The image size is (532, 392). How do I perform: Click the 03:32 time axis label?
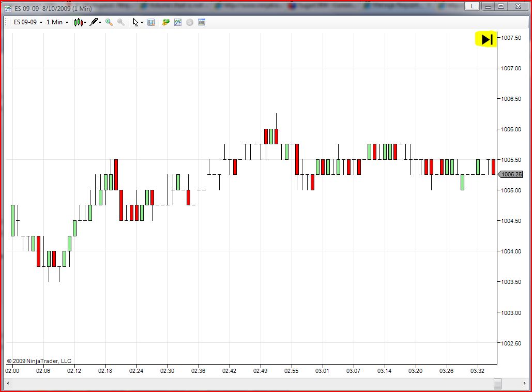coord(477,371)
